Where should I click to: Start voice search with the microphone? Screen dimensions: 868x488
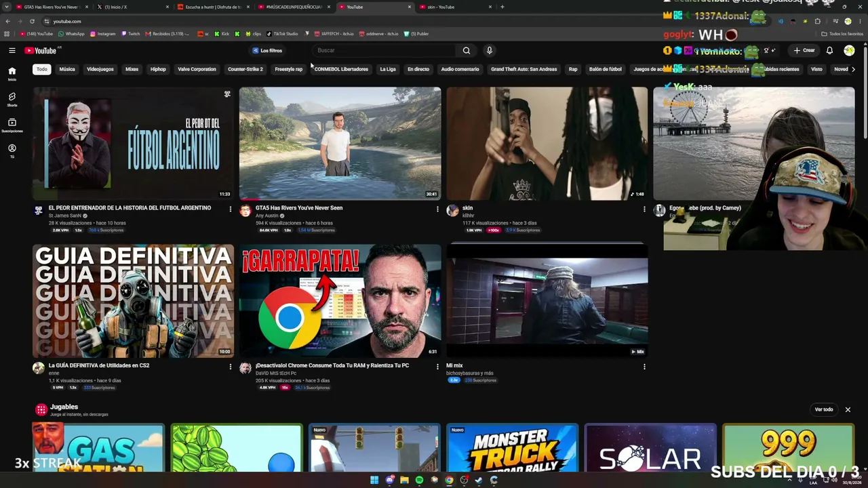489,50
